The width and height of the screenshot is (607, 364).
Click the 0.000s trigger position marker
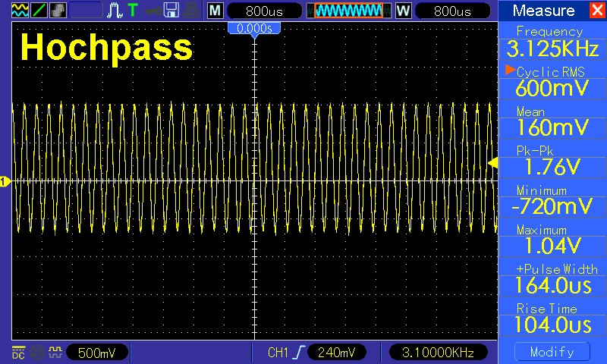point(254,30)
